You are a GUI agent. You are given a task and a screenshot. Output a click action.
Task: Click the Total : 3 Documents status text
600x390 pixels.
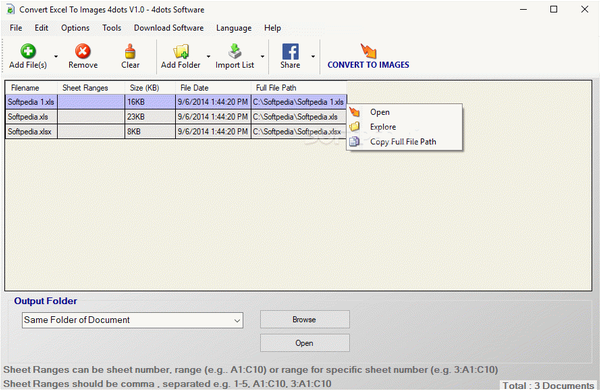pos(548,385)
